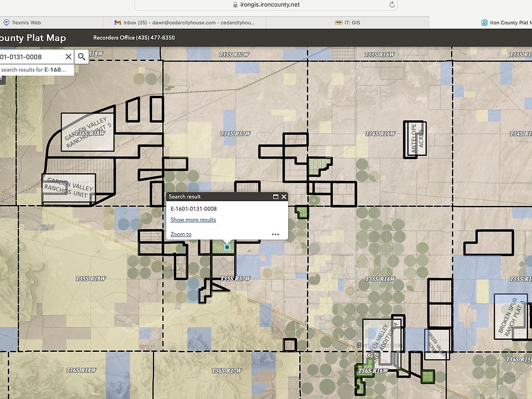Viewport: 532px width, 399px height.
Task: Reload the page from the address bar
Action: pyautogui.click(x=392, y=5)
